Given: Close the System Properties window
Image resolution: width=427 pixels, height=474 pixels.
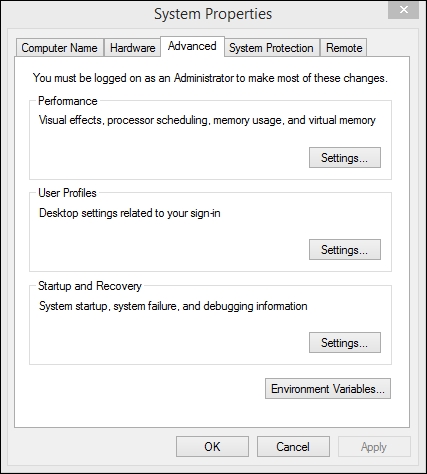Looking at the screenshot, I should (x=403, y=10).
